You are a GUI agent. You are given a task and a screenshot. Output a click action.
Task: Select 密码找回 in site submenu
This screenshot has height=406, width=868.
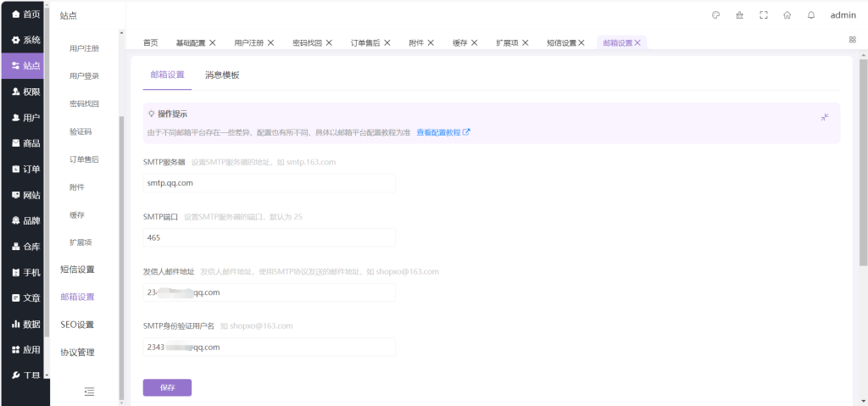pos(85,103)
